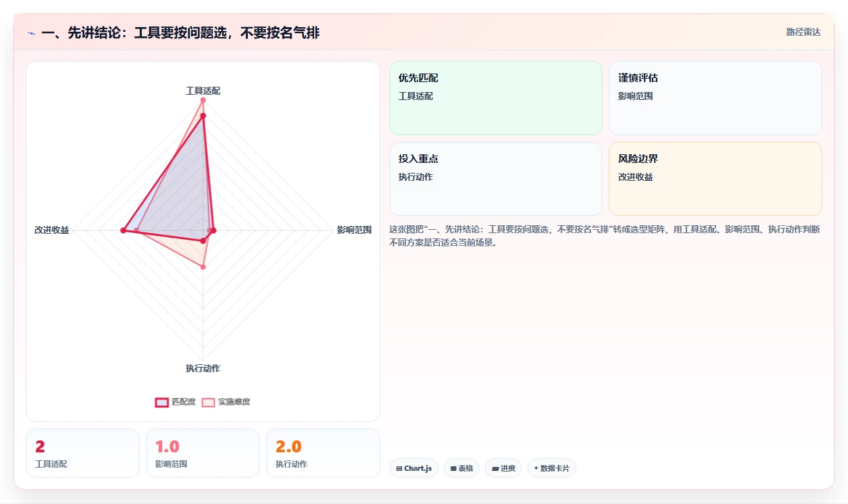Image resolution: width=848 pixels, height=504 pixels.
Task: Click the description paragraph starting 这张图把
Action: [605, 236]
